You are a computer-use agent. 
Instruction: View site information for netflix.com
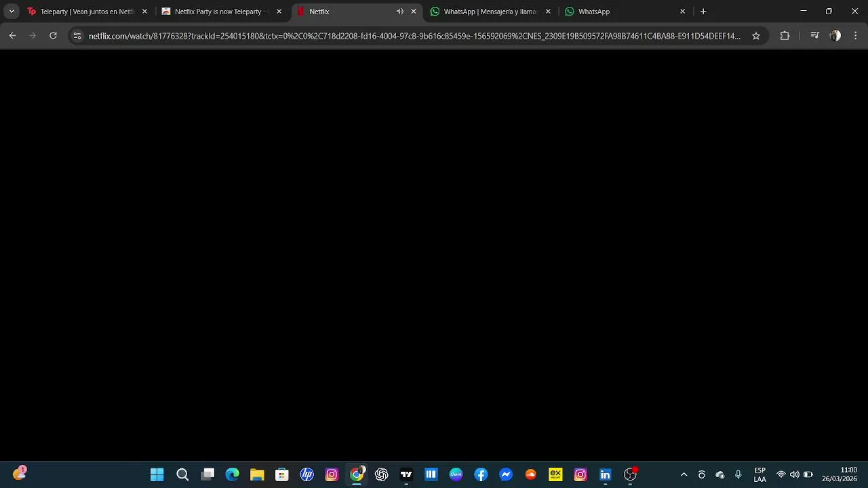click(77, 36)
